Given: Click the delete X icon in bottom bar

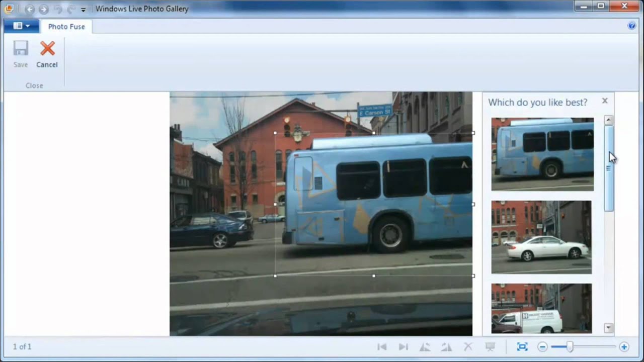Looking at the screenshot, I should point(468,346).
